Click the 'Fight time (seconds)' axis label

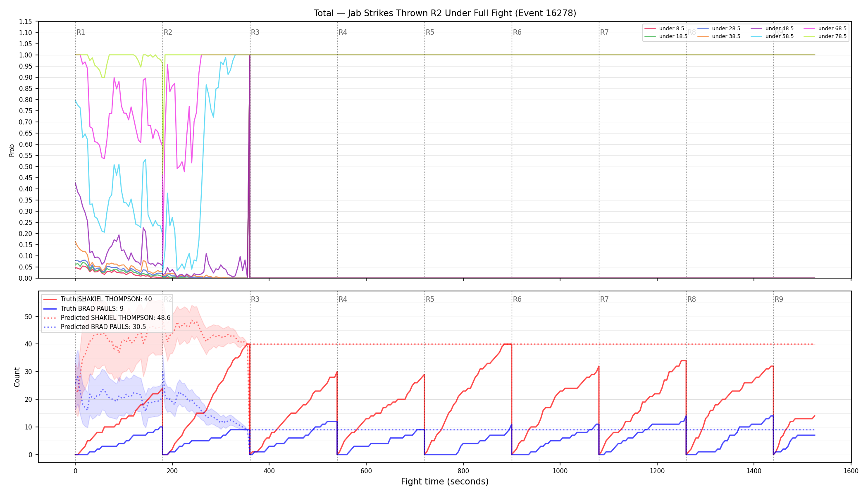[445, 482]
